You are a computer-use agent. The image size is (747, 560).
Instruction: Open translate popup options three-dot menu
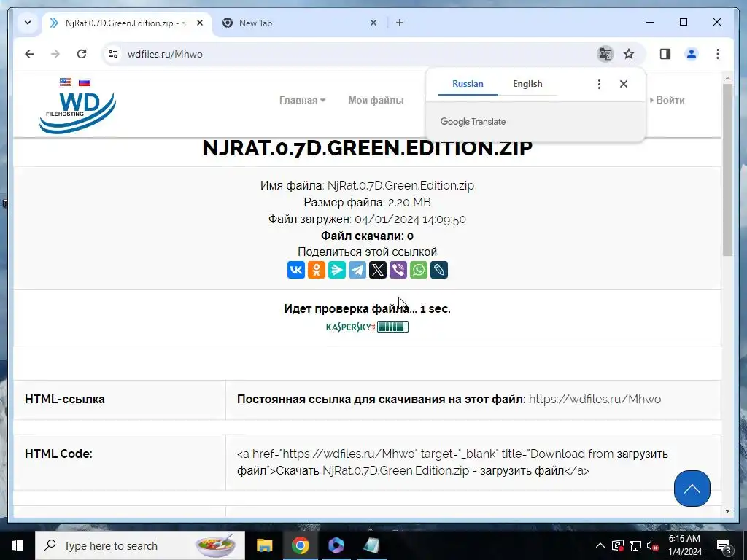599,84
